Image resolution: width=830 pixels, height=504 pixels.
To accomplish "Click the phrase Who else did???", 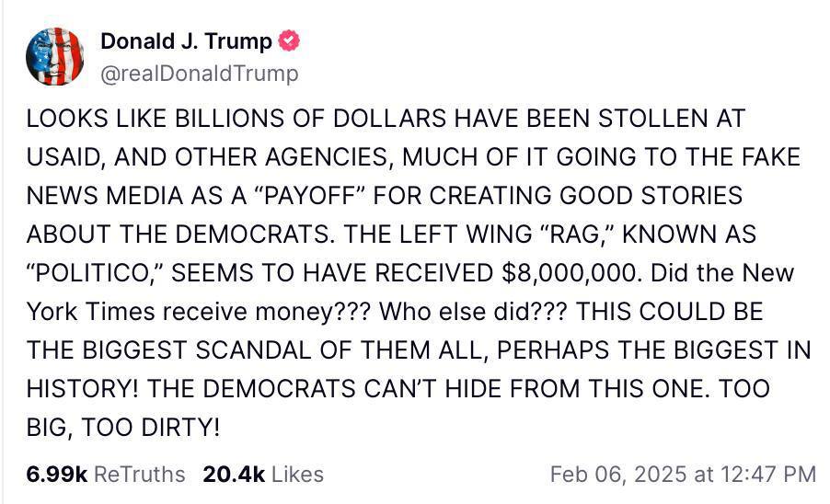I will pyautogui.click(x=473, y=312).
